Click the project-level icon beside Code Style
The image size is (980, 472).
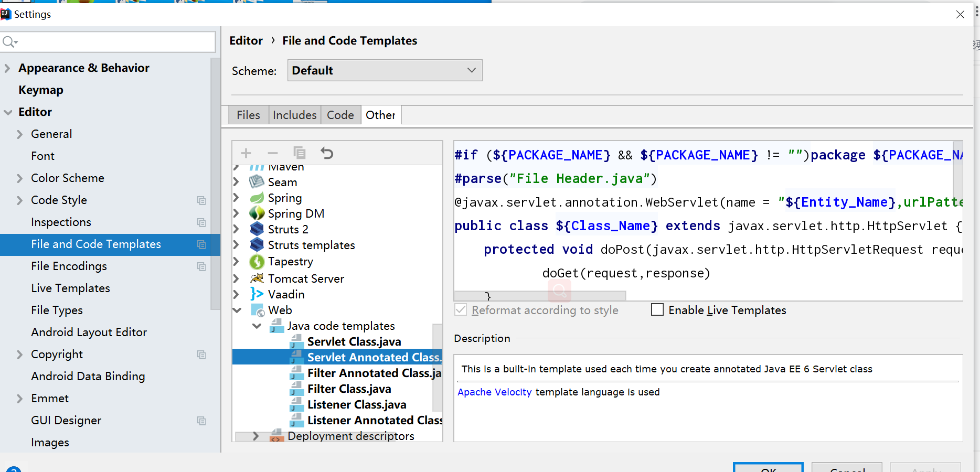201,200
